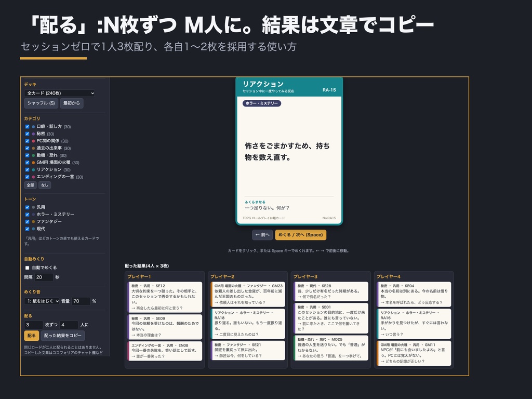
Task: Click the プレイヤー4 heading
Action: (389, 276)
